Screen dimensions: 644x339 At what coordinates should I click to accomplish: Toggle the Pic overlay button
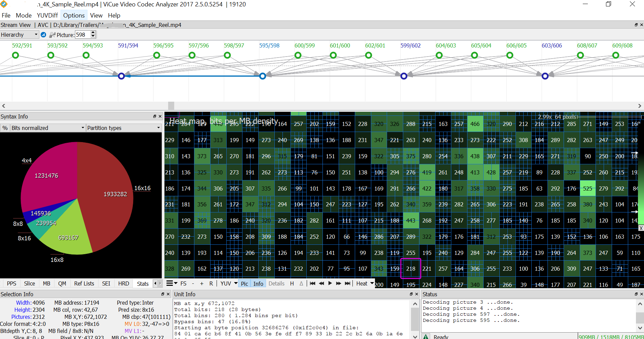(x=244, y=283)
